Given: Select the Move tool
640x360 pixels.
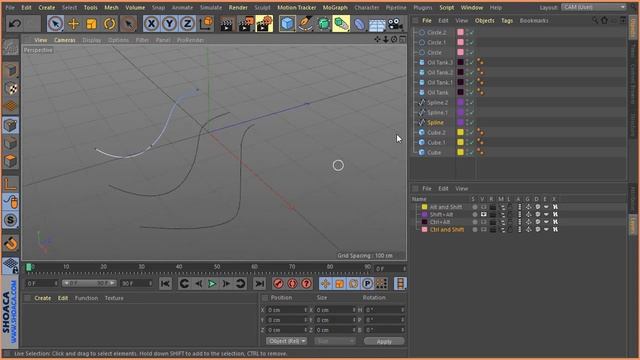Looking at the screenshot, I should 73,24.
